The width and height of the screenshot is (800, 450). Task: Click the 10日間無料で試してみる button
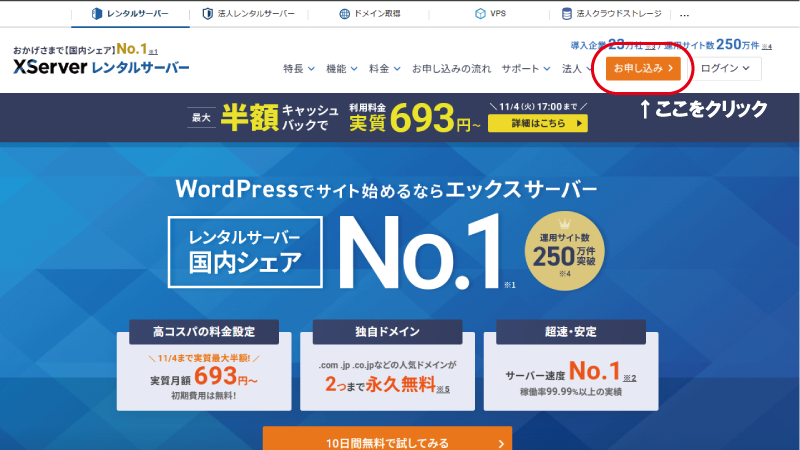pos(387,441)
